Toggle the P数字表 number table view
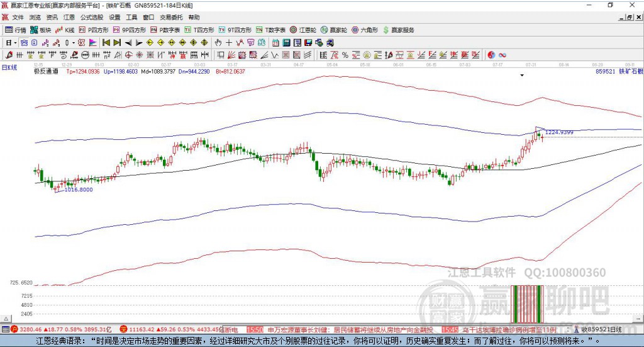 click(x=165, y=30)
